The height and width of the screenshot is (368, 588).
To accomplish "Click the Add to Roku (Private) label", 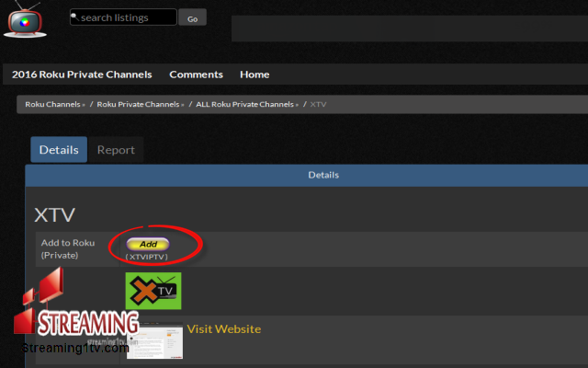I will click(x=68, y=249).
